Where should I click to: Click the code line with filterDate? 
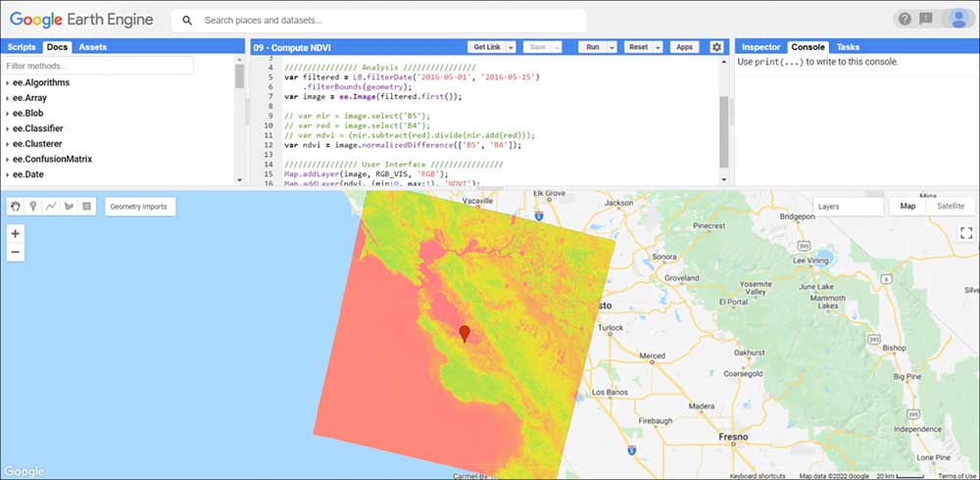tap(412, 77)
